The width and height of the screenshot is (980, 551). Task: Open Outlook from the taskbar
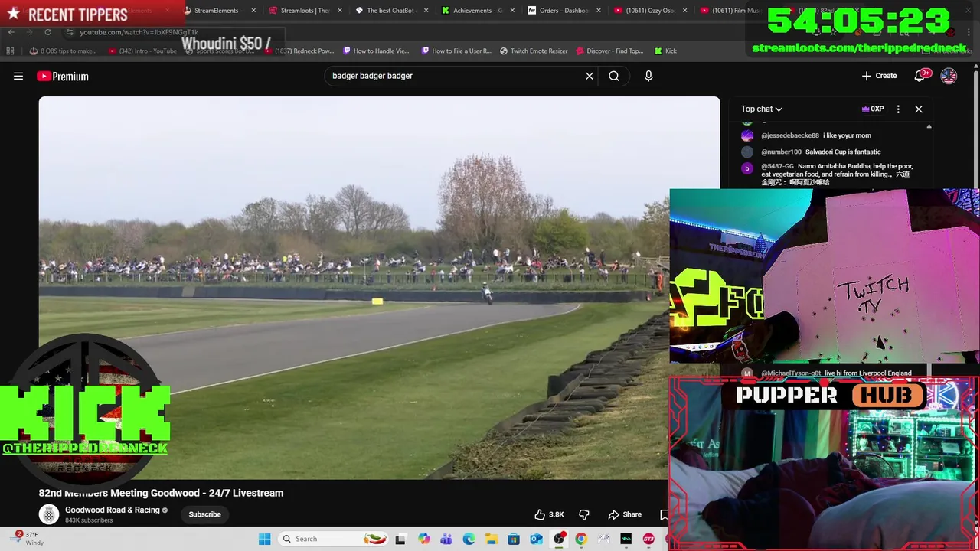(x=536, y=539)
